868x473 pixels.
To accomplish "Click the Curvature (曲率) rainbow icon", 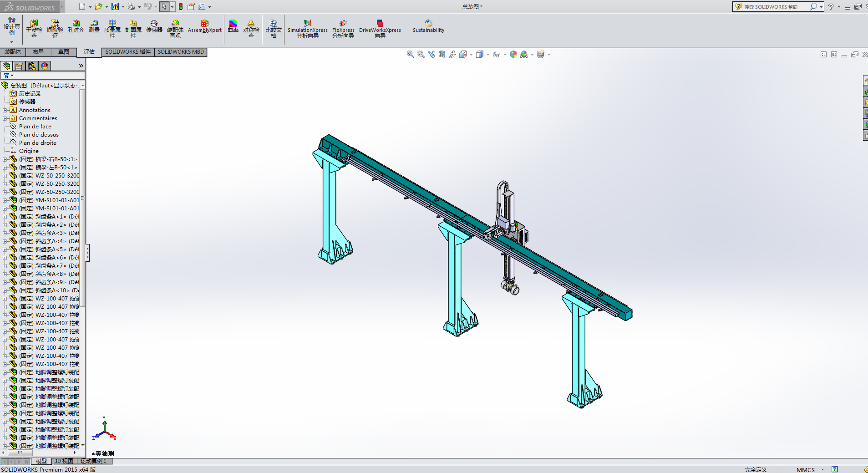I will pyautogui.click(x=233, y=27).
